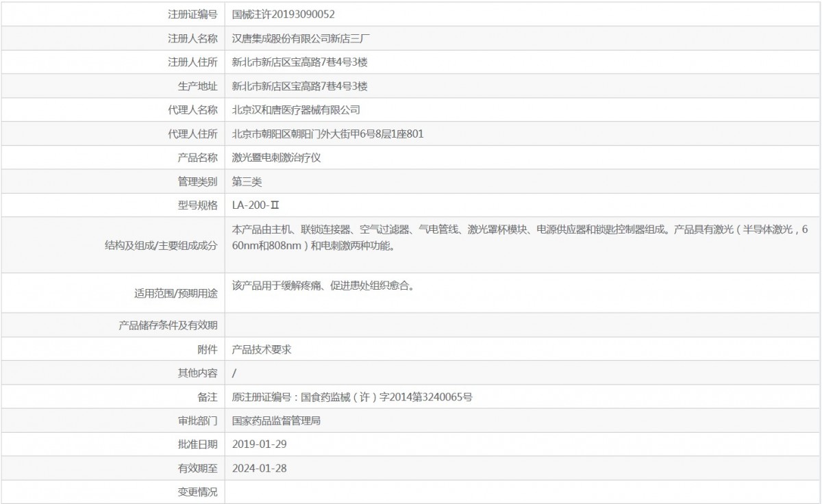
Task: Click the 代理人名称 label
Action: click(193, 110)
